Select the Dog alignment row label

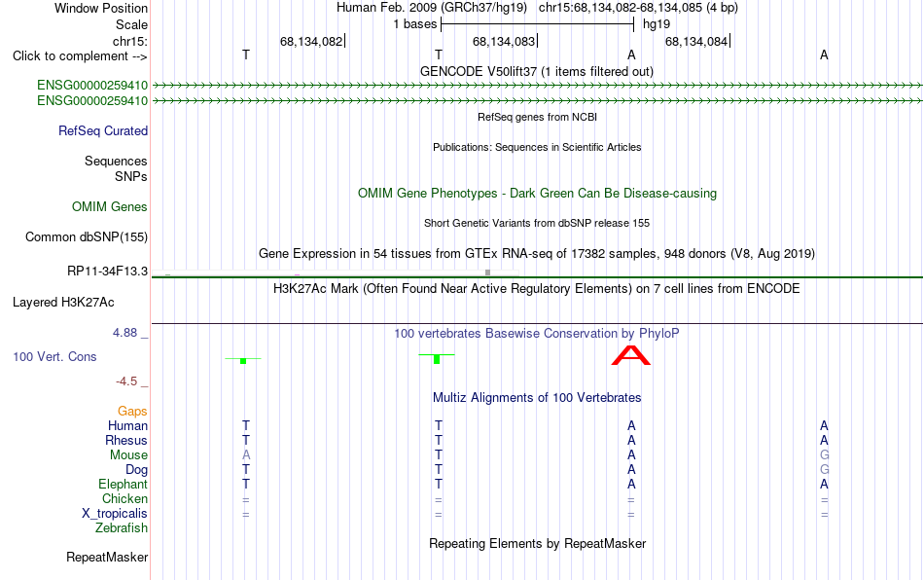pyautogui.click(x=137, y=470)
